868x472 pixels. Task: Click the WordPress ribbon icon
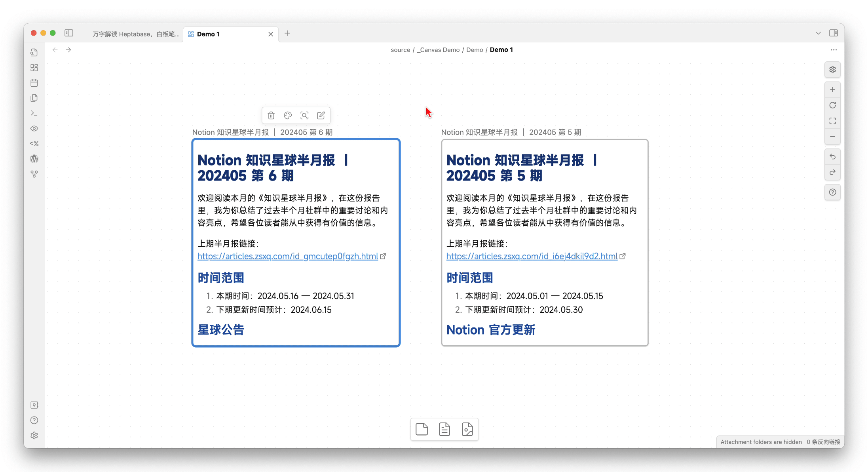[34, 159]
